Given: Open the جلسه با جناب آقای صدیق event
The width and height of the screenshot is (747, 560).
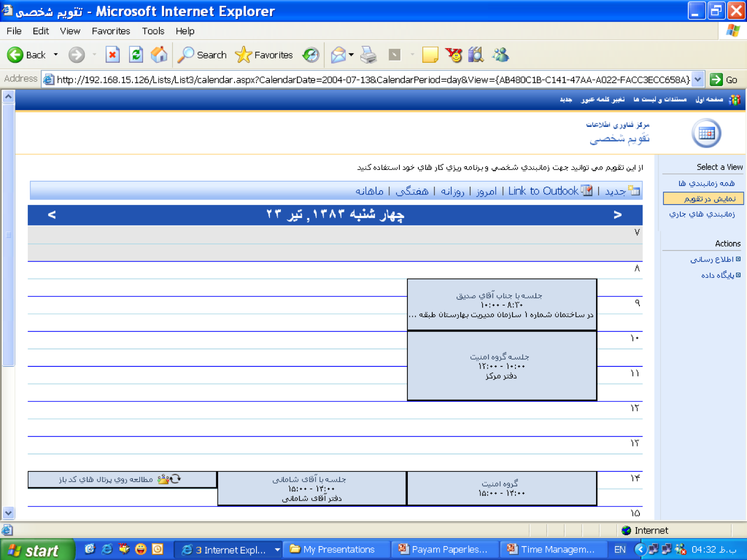Looking at the screenshot, I should click(x=502, y=305).
